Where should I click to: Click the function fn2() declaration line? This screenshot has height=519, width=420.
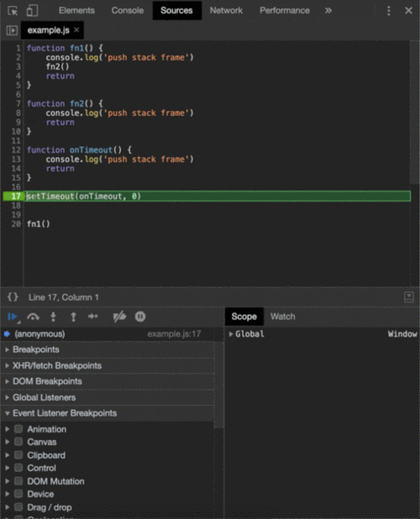click(65, 103)
